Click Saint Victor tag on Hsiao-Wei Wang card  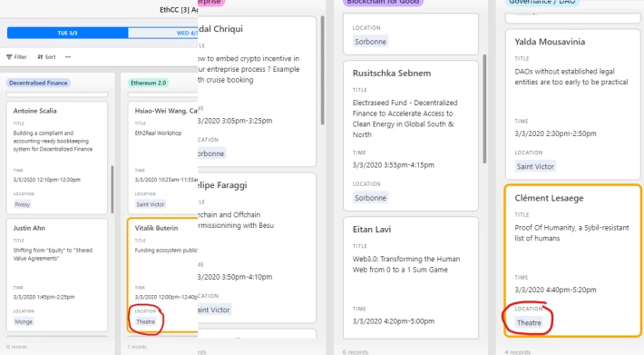(x=151, y=204)
